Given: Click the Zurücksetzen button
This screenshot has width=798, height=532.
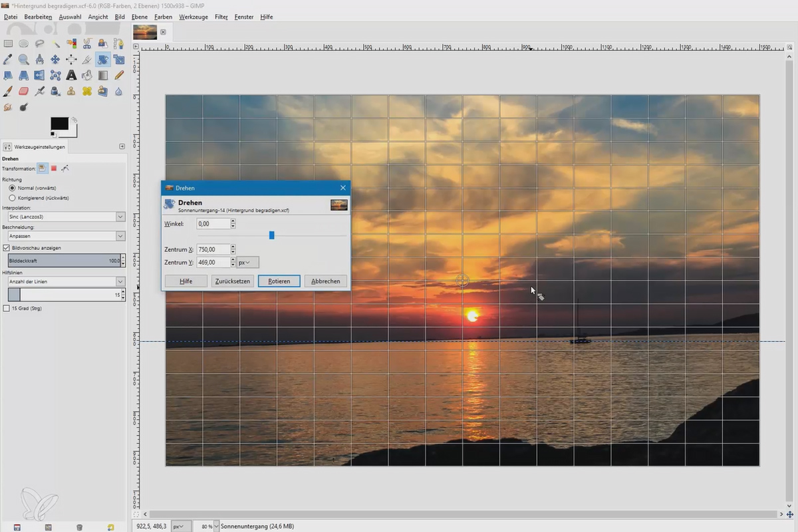Looking at the screenshot, I should tap(233, 281).
